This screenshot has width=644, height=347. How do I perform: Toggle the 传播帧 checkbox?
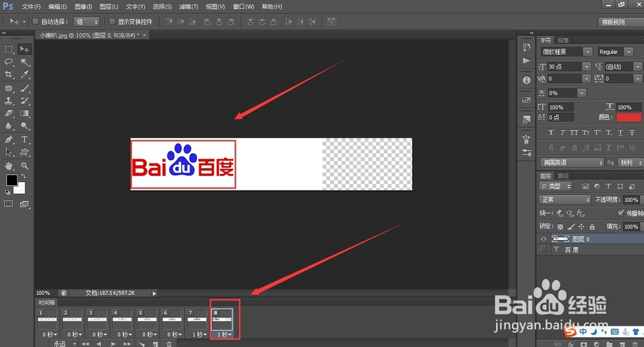(621, 212)
